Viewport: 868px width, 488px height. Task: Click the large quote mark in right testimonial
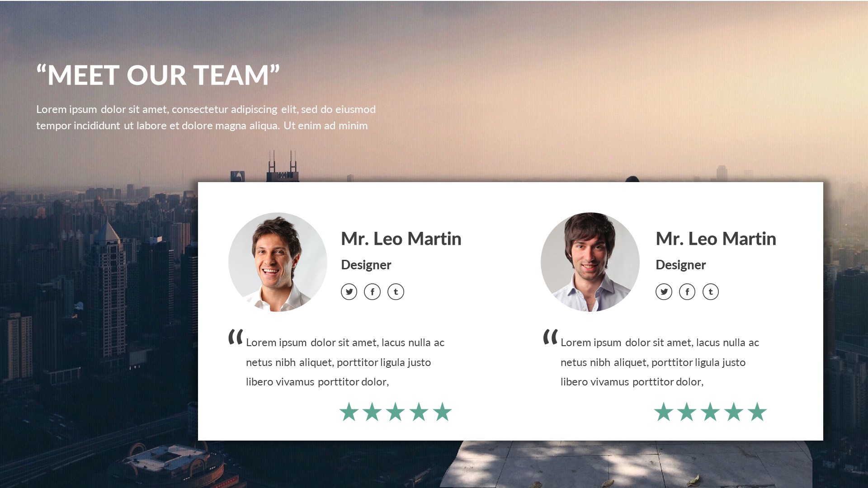[550, 337]
